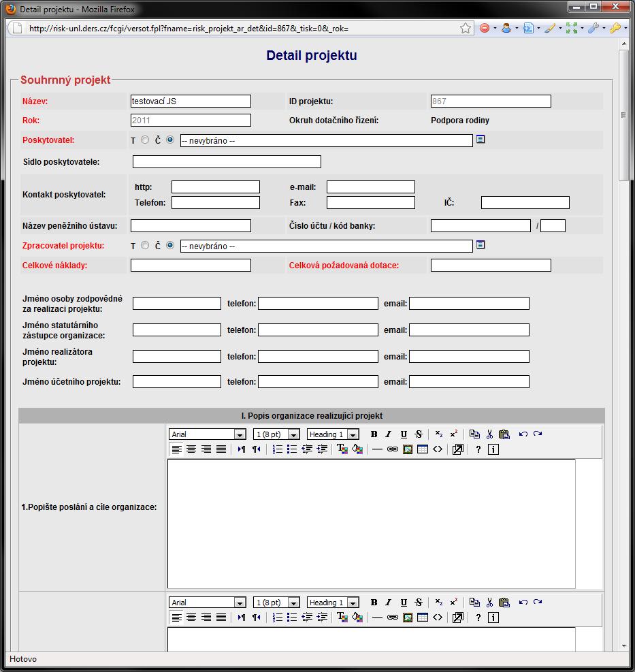The image size is (635, 672).
Task: Pick background fill color in upper editor toolbar
Action: click(x=357, y=449)
